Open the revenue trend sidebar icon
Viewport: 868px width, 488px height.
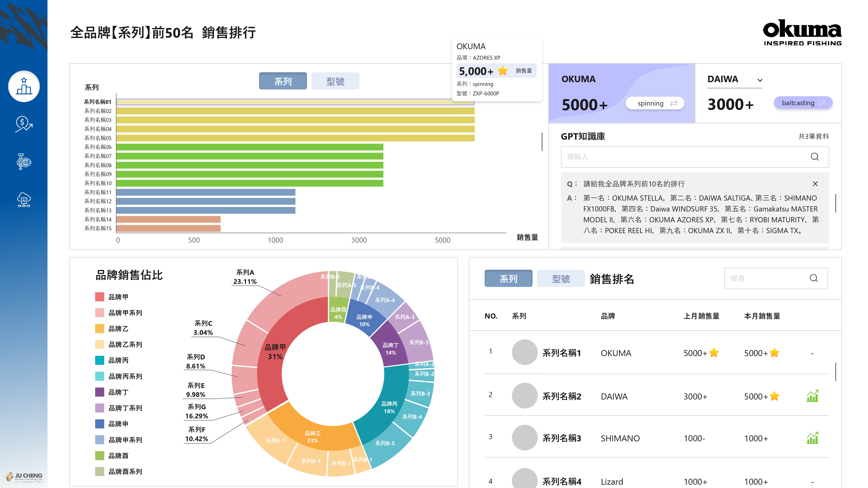point(24,124)
